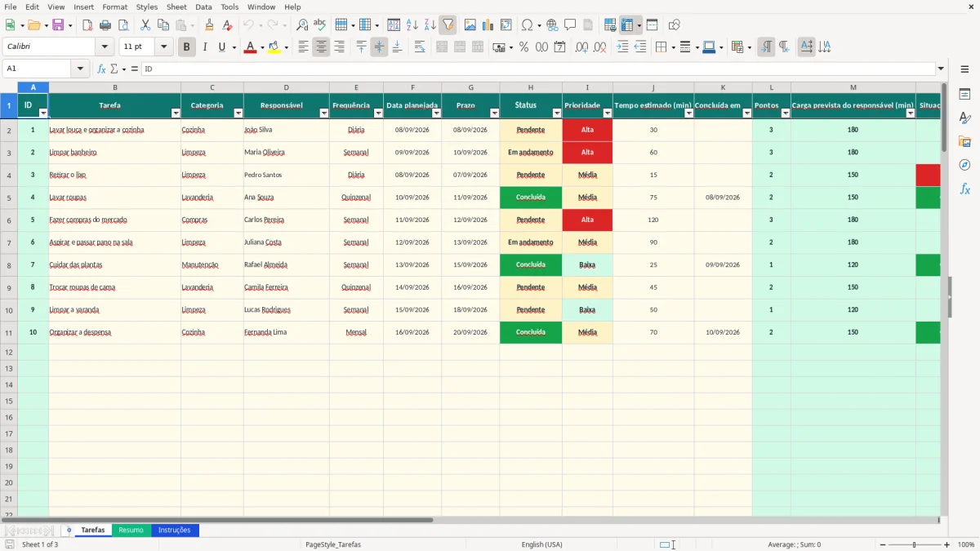Click the Print icon

pos(105,25)
